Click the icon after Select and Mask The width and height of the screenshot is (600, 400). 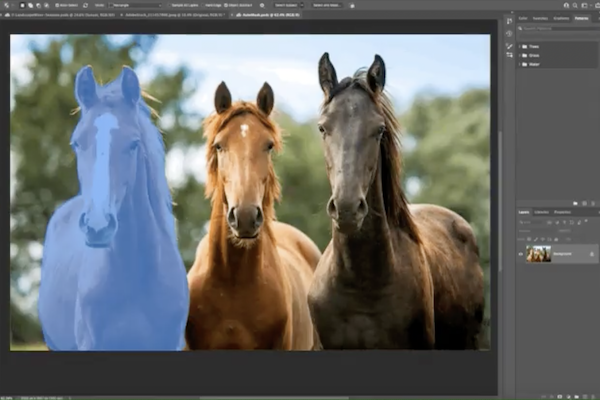352,6
